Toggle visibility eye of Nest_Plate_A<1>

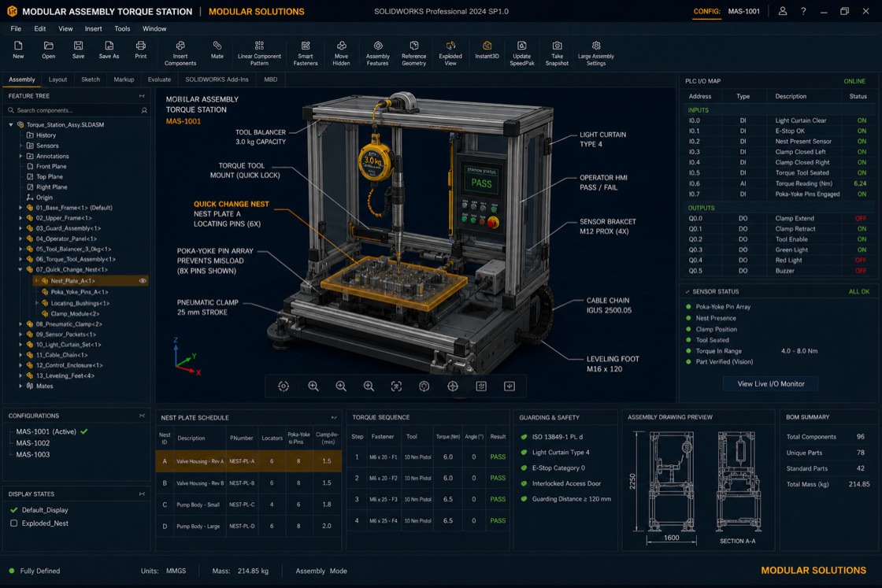coord(143,280)
